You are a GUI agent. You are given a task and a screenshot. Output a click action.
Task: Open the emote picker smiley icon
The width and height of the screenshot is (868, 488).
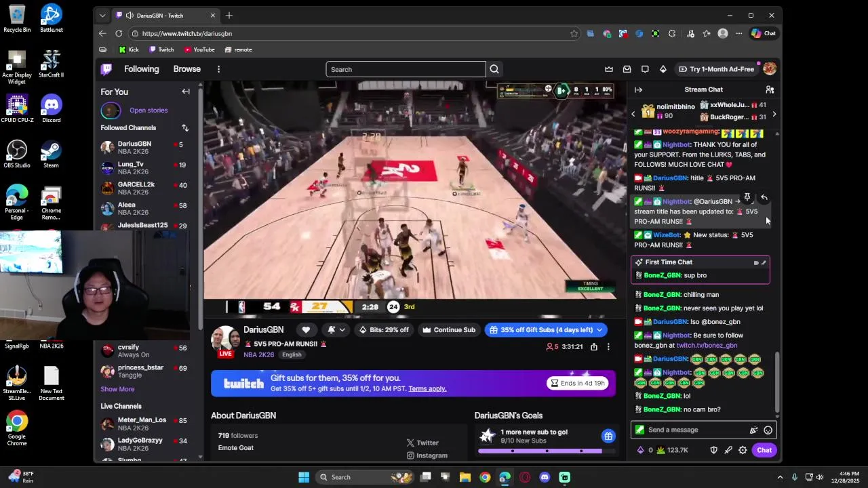click(768, 430)
